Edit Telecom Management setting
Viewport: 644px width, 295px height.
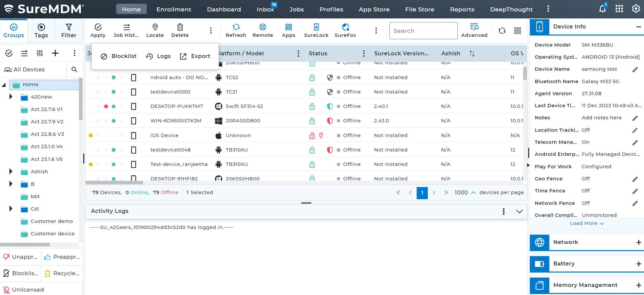[x=635, y=142]
